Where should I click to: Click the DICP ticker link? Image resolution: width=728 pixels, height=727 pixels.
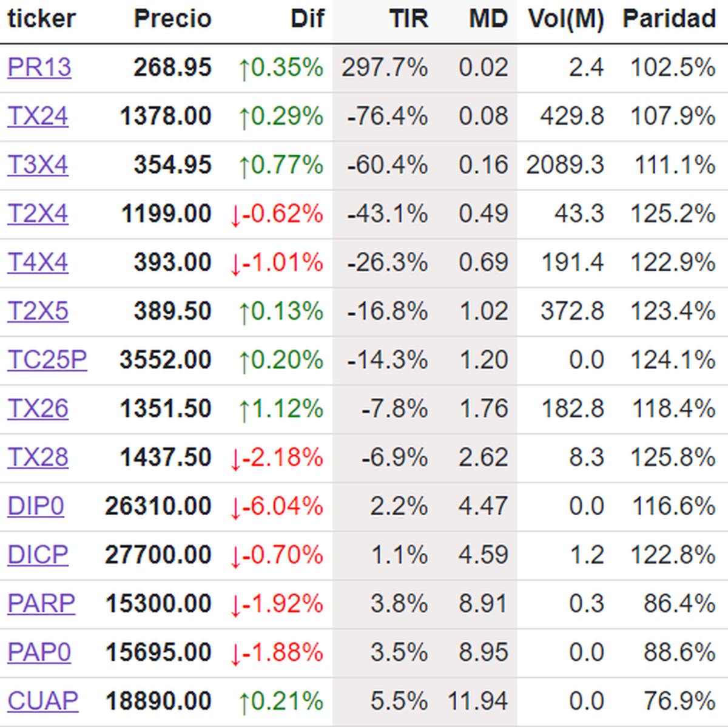point(38,555)
